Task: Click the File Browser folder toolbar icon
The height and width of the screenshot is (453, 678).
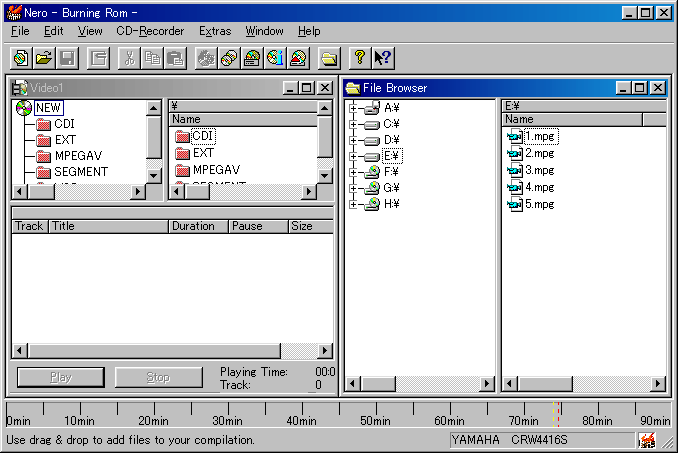Action: (x=329, y=58)
